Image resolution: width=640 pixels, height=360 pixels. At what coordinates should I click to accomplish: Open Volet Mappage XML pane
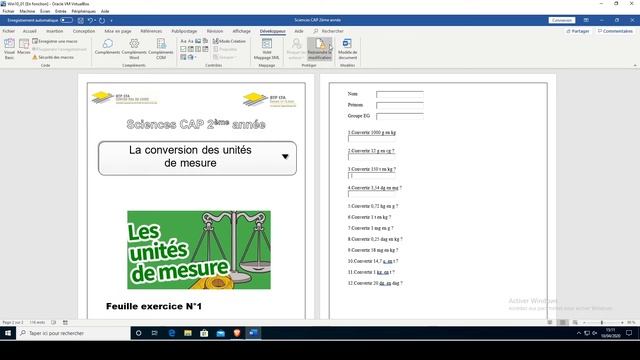[267, 49]
